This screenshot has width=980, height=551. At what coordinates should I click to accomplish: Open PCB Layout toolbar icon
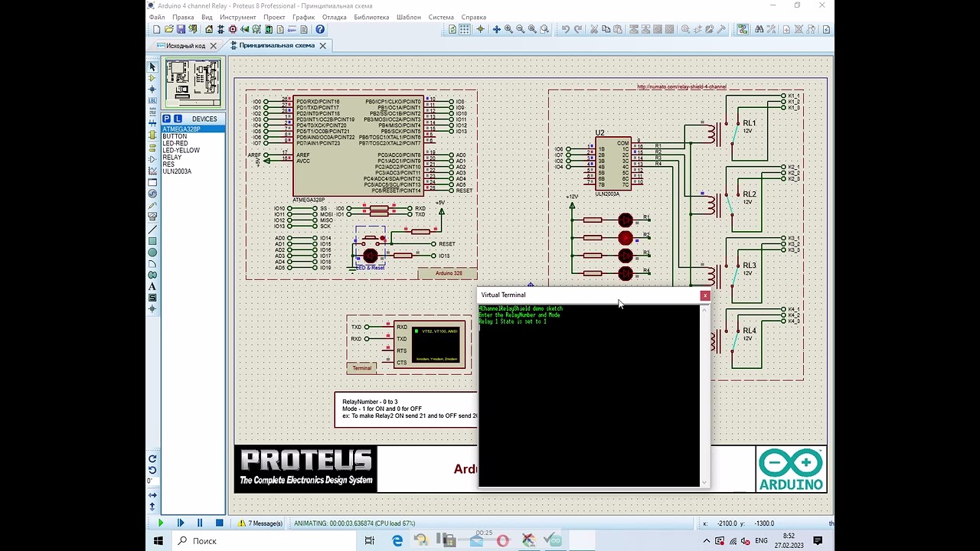point(233,29)
